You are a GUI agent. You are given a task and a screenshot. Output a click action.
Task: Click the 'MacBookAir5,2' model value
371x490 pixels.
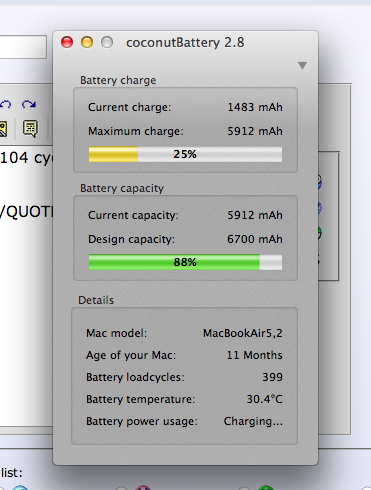(x=243, y=333)
